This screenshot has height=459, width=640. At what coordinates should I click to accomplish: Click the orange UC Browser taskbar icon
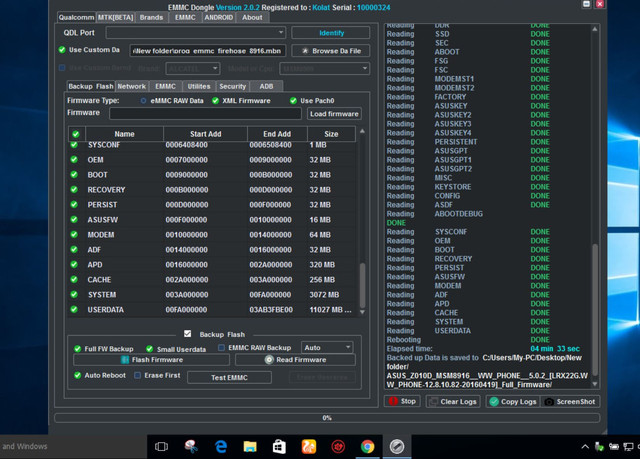[309, 446]
